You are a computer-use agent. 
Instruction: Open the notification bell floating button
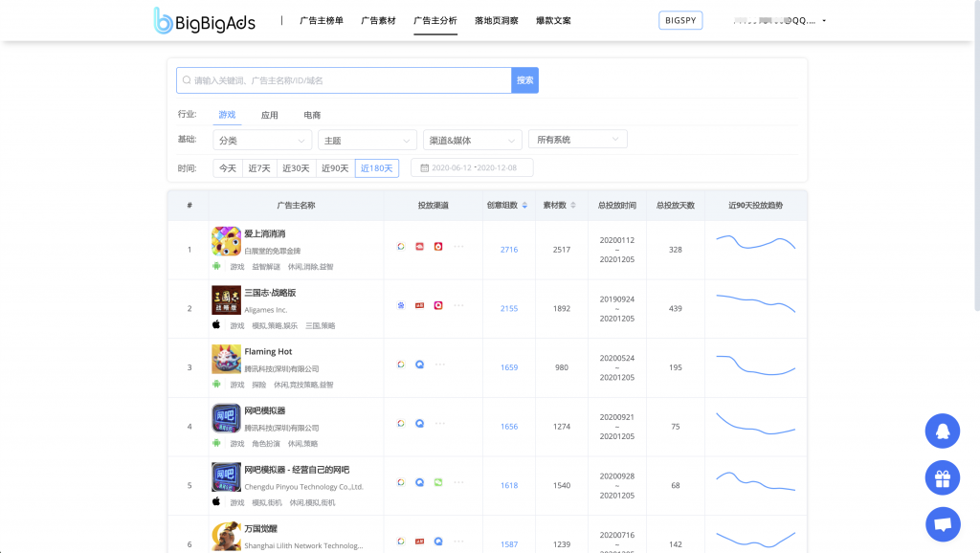point(943,431)
